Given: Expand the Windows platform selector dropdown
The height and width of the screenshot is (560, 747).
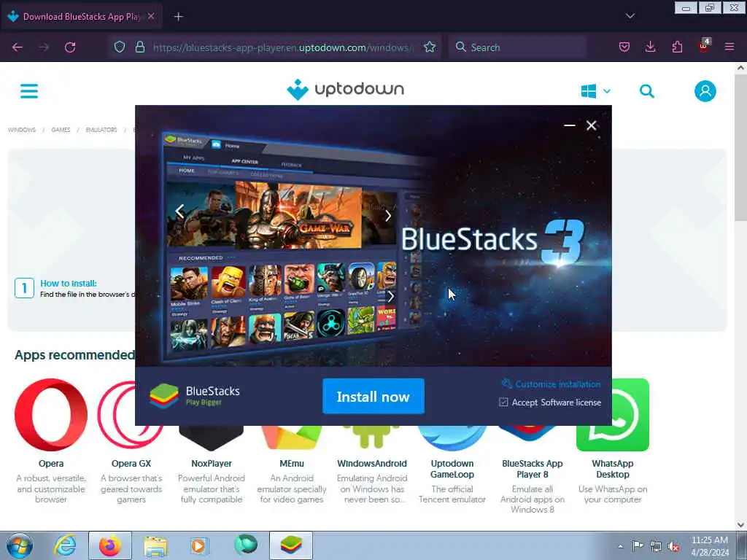Looking at the screenshot, I should coord(595,91).
